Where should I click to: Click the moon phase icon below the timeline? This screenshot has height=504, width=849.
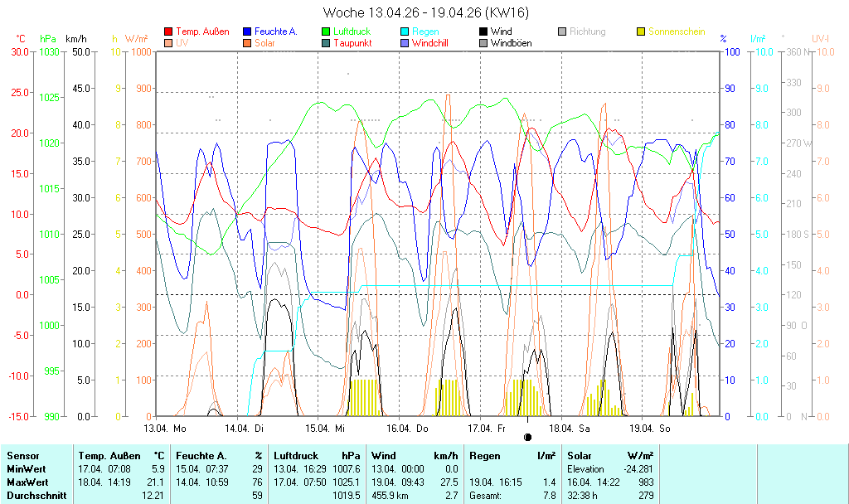point(527,437)
